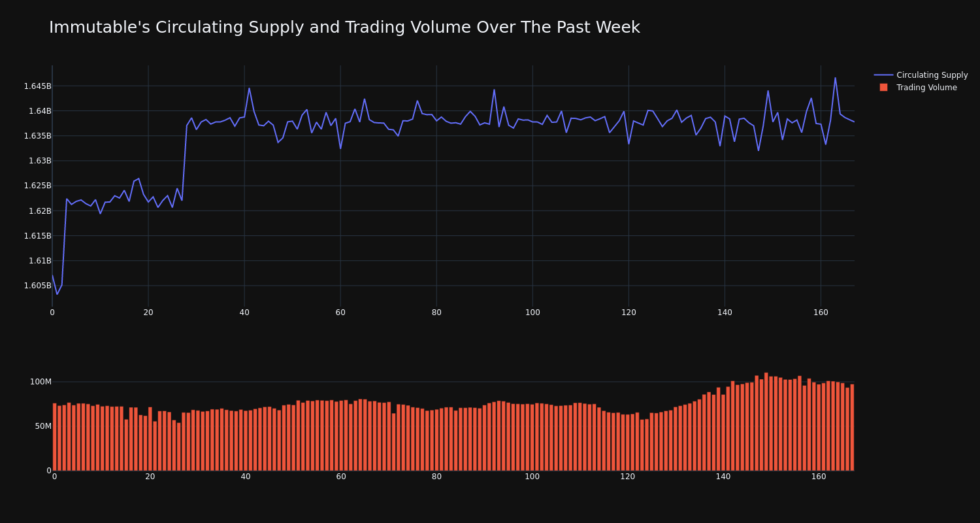Click the 20 tick on supply chart x-axis
The height and width of the screenshot is (523, 980).
pyautogui.click(x=148, y=312)
